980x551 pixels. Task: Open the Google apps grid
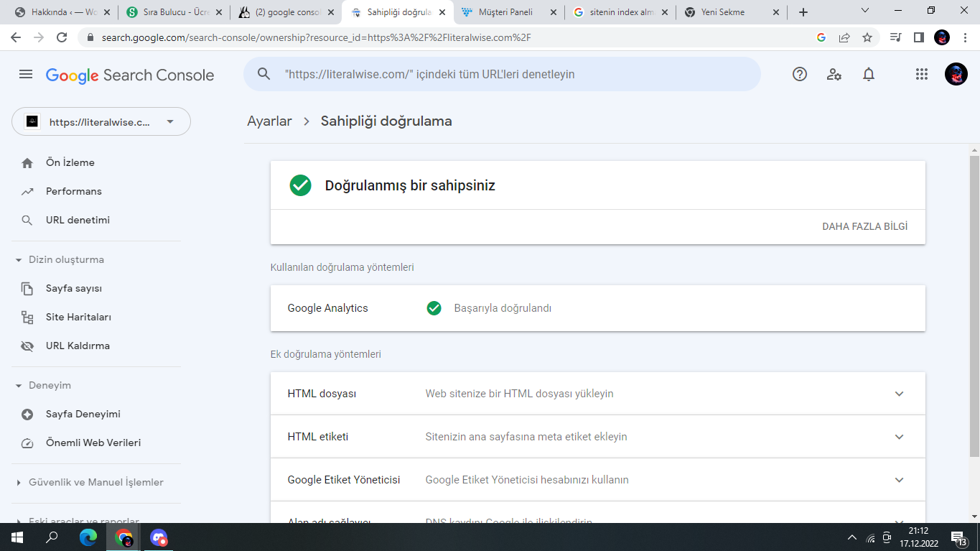(x=922, y=74)
